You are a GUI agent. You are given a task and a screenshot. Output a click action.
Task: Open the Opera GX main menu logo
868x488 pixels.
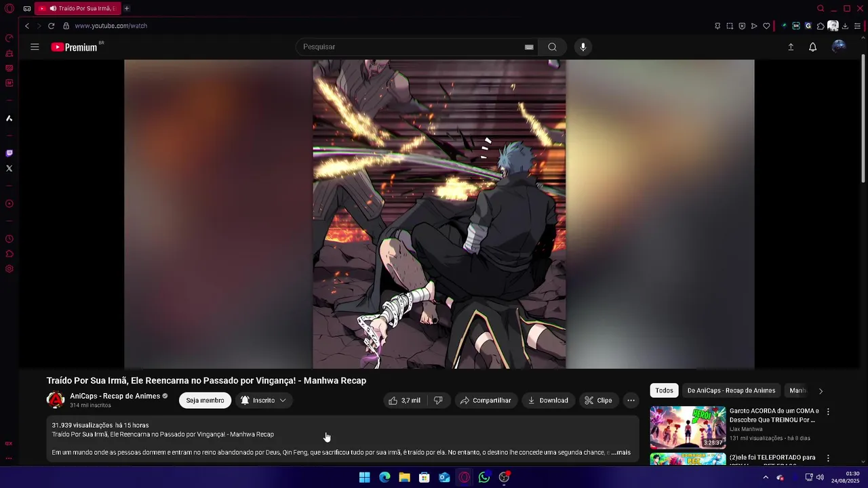tap(9, 8)
